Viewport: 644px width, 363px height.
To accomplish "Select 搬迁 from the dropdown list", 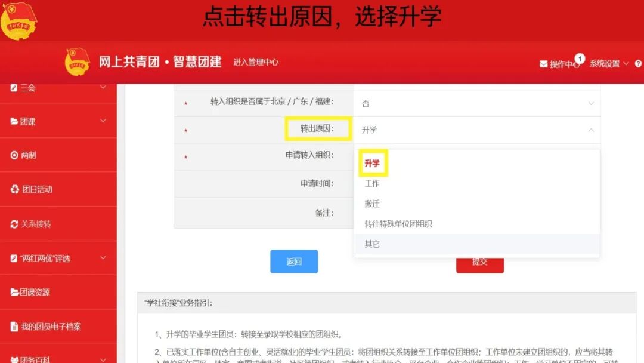I will coord(477,204).
